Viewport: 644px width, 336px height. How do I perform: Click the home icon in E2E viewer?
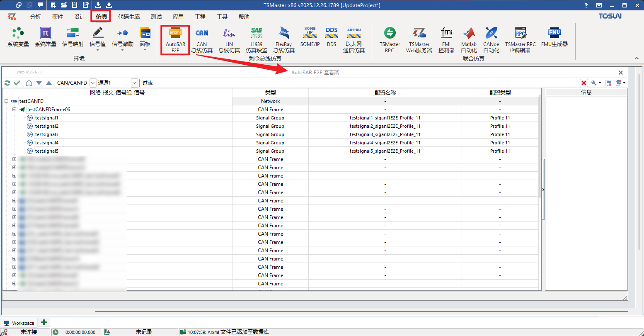(x=29, y=83)
